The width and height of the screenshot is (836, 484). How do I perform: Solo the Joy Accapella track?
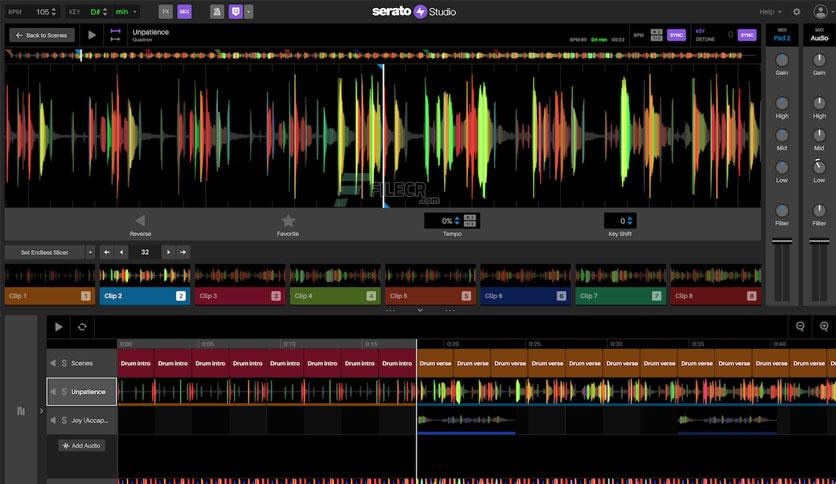point(64,421)
